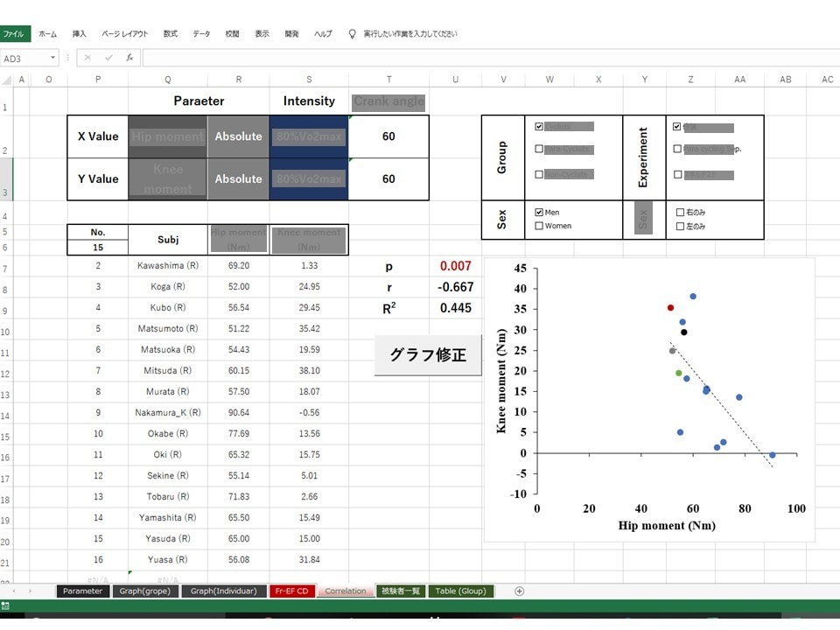The image size is (840, 630).
Task: Switch to the Graph(Individuar) sheet tab
Action: tap(223, 591)
